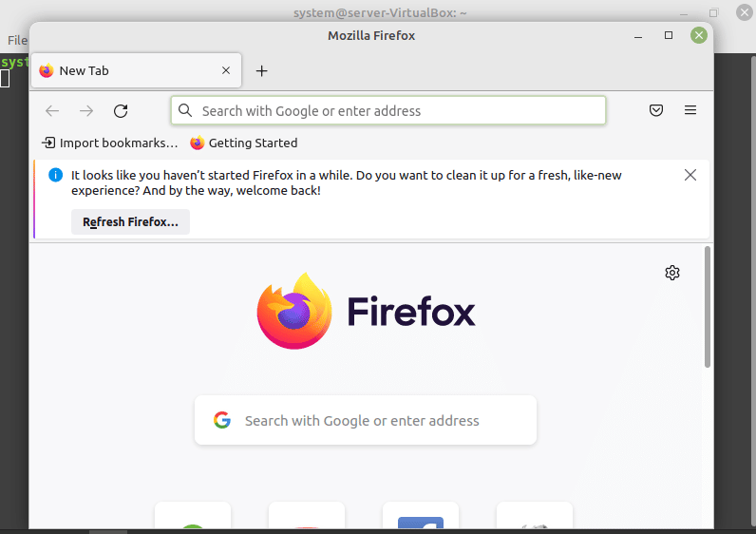Viewport: 756px width, 534px height.
Task: Open new tab personalize gear icon
Action: (672, 273)
